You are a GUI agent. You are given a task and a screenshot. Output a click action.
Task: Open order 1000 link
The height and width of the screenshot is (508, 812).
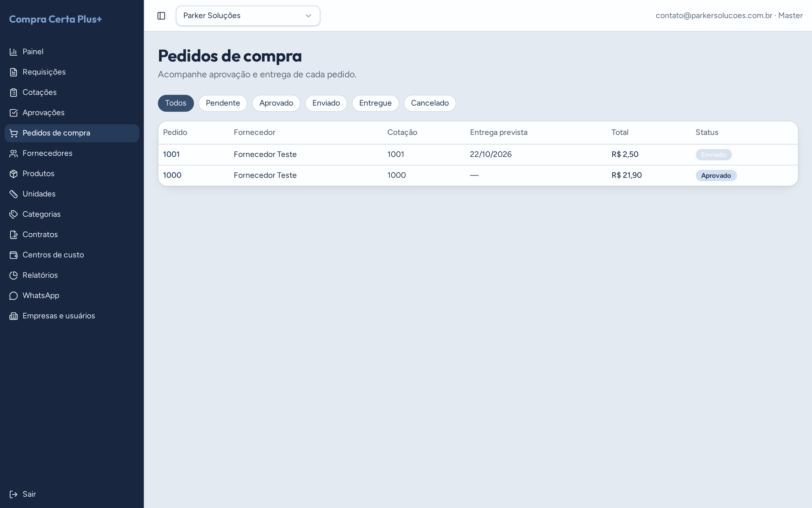172,175
